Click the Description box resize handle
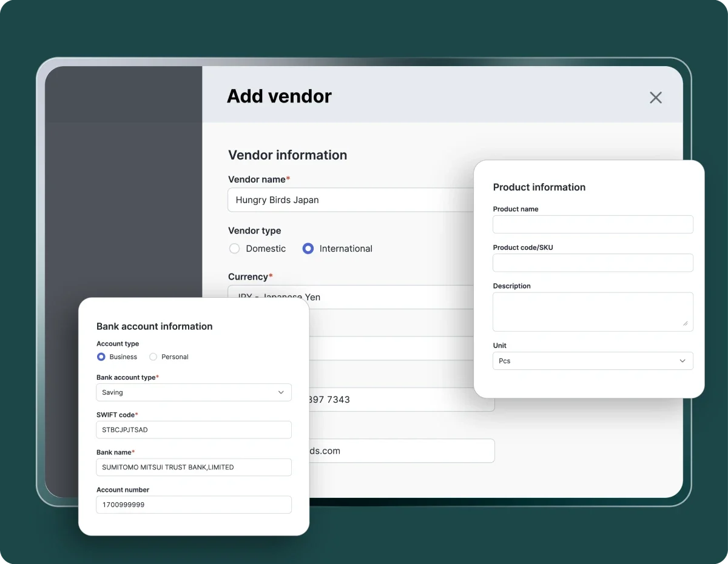The width and height of the screenshot is (728, 564). click(686, 324)
